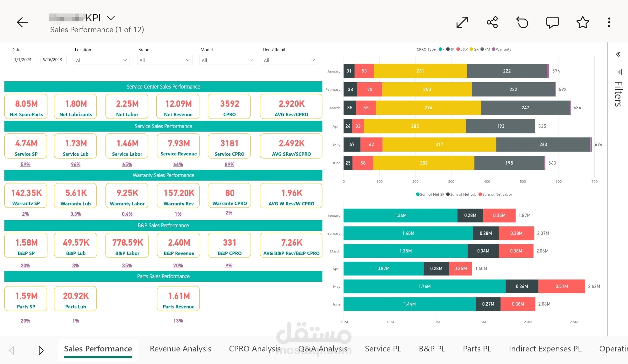This screenshot has width=628, height=364.
Task: Click the AVG Rev/CPRO 2.920K card
Action: [291, 106]
